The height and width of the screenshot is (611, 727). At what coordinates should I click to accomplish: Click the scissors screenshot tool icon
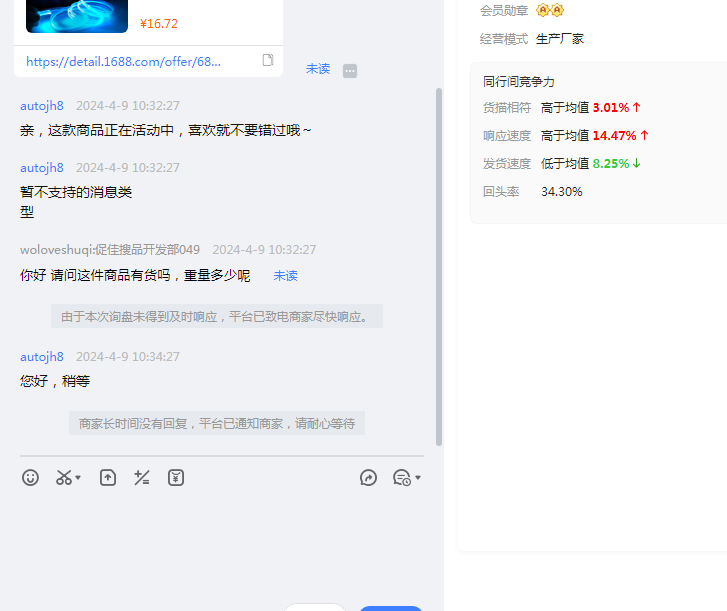[64, 477]
